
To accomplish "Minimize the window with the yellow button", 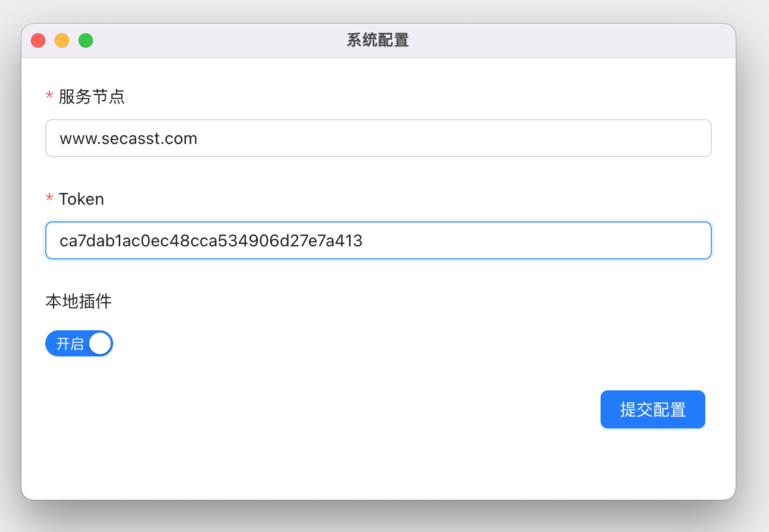I will tap(62, 40).
